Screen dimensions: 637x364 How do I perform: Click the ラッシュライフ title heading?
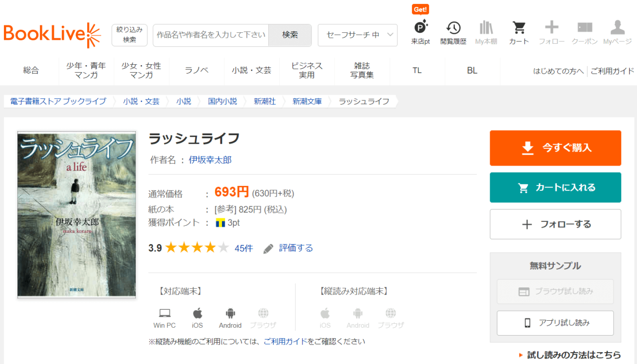(195, 138)
